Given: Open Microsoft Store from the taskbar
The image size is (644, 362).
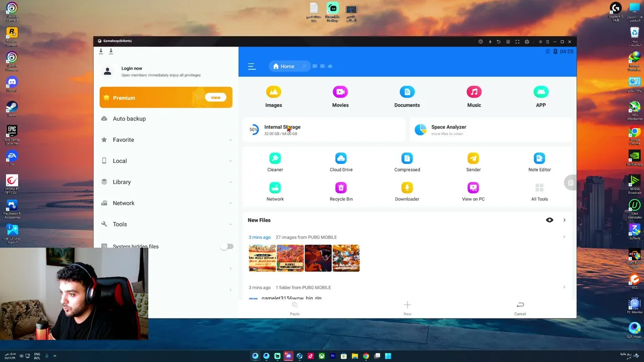Looking at the screenshot, I should click(x=344, y=356).
